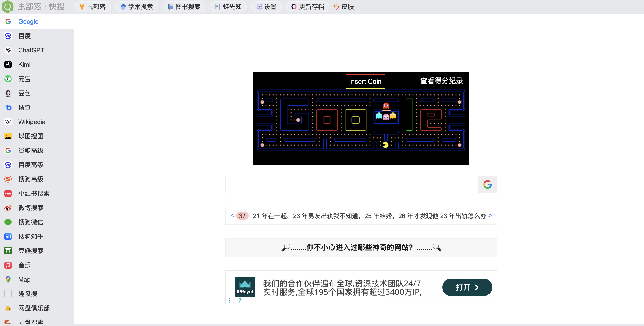The height and width of the screenshot is (326, 644).
Task: Open the 查看得分纪录 link
Action: (x=441, y=81)
